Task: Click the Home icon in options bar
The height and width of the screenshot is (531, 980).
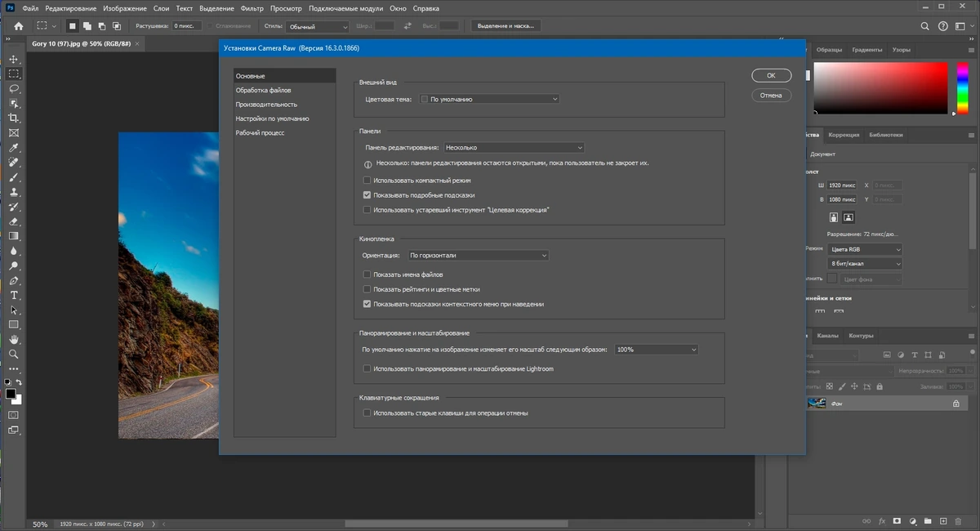Action: point(17,25)
